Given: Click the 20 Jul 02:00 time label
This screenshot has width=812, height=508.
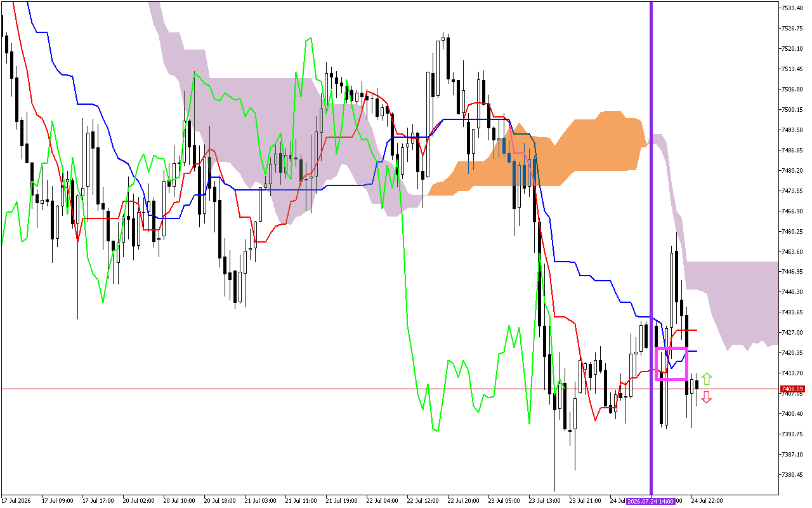Looking at the screenshot, I should coord(140,501).
